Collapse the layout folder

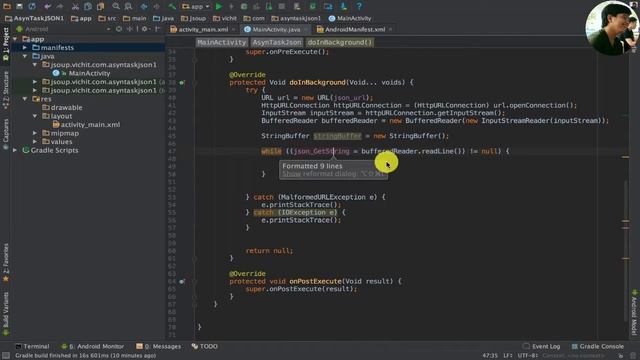tap(35, 116)
